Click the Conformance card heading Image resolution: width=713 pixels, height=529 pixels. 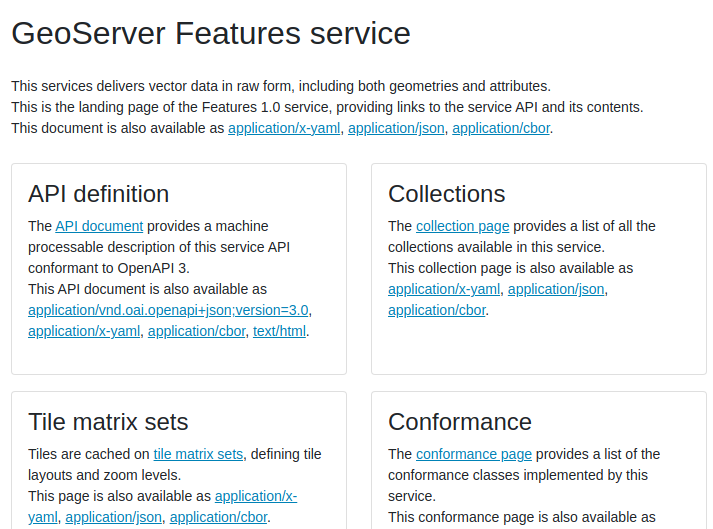460,422
